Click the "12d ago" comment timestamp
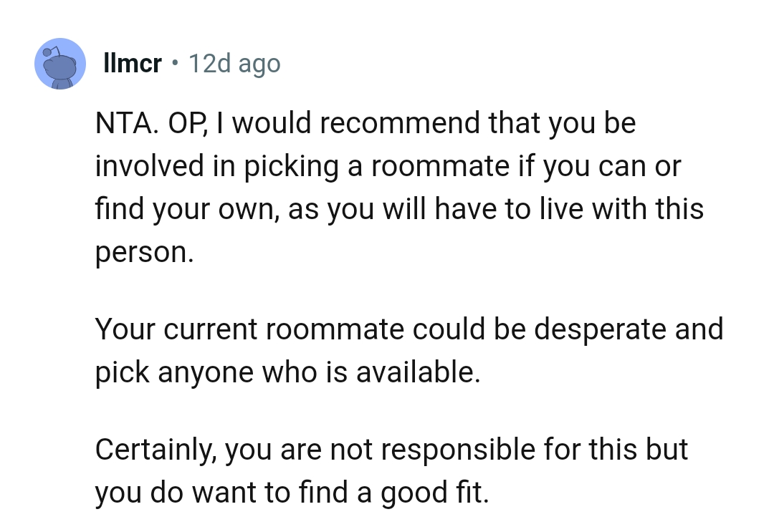Viewport: 774px width, 532px height. coord(234,64)
